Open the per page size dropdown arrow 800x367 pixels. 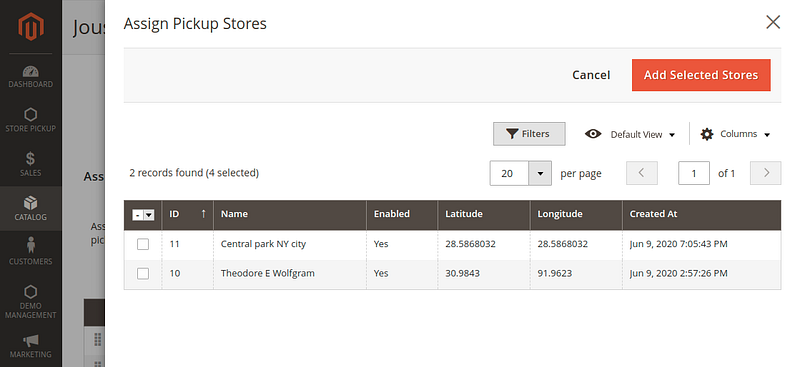540,174
